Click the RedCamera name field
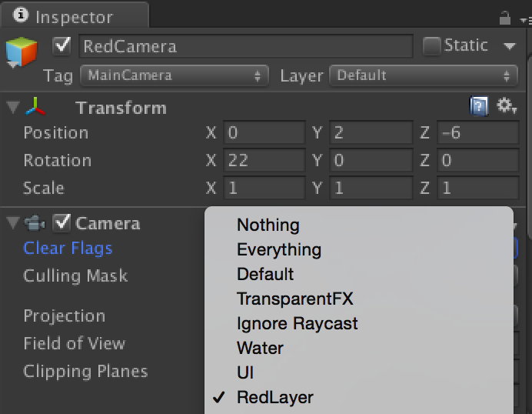This screenshot has height=414, width=532. (x=246, y=46)
